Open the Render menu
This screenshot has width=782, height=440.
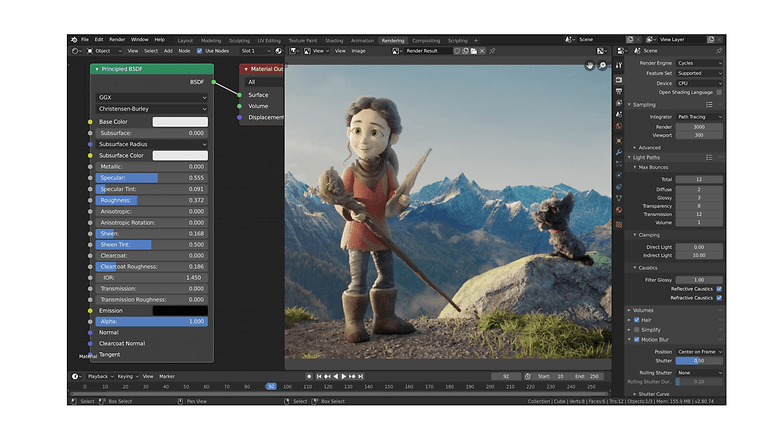click(117, 39)
